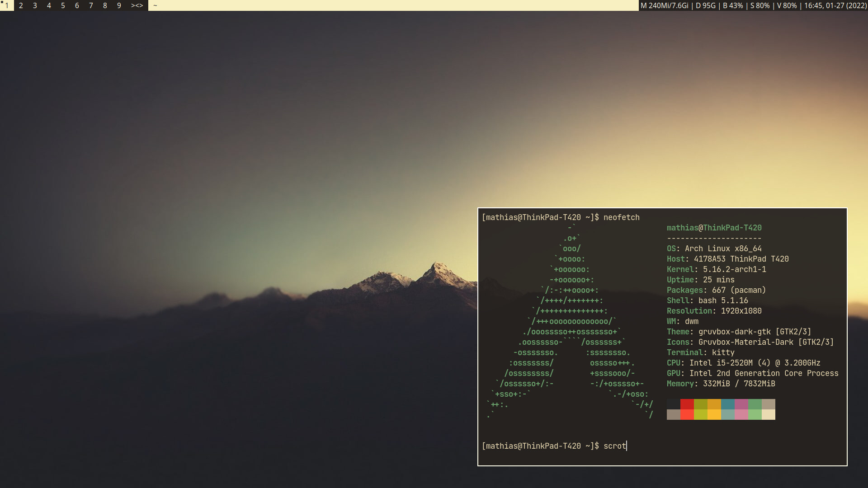This screenshot has width=868, height=488.
Task: Switch to dwm tag 1
Action: coord(7,5)
